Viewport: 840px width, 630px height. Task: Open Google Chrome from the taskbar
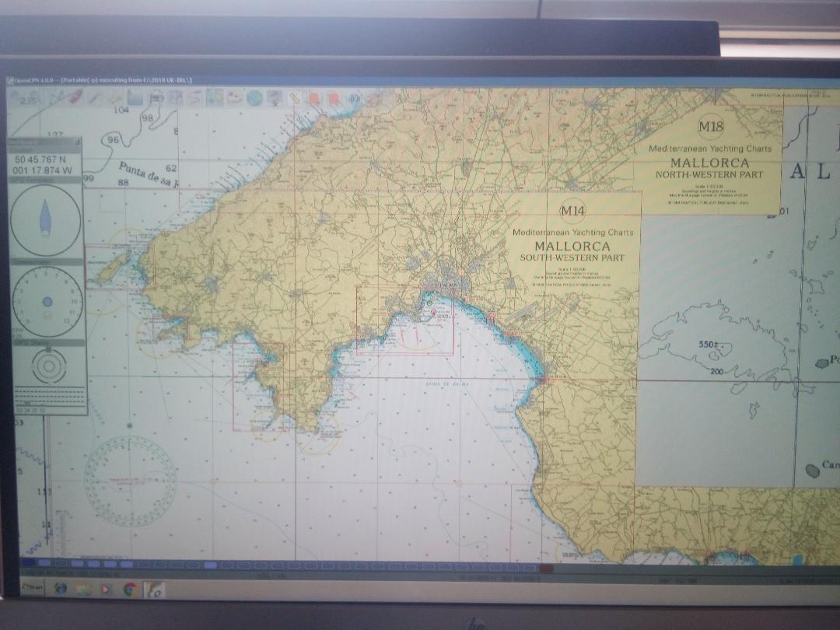tap(130, 590)
